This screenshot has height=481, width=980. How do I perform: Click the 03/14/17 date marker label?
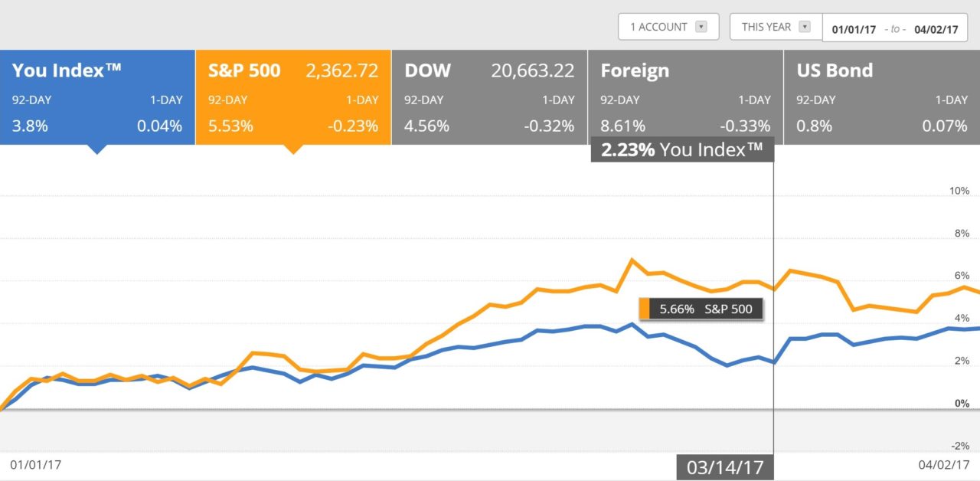(x=724, y=468)
